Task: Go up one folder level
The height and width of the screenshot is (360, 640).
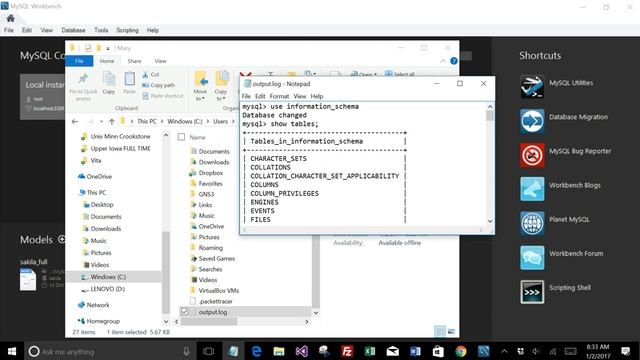Action: pyautogui.click(x=111, y=122)
